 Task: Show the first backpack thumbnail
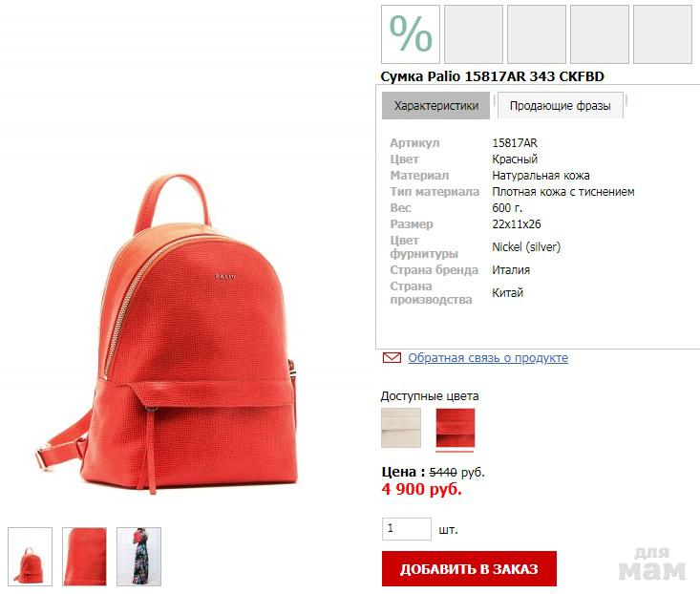coord(30,557)
